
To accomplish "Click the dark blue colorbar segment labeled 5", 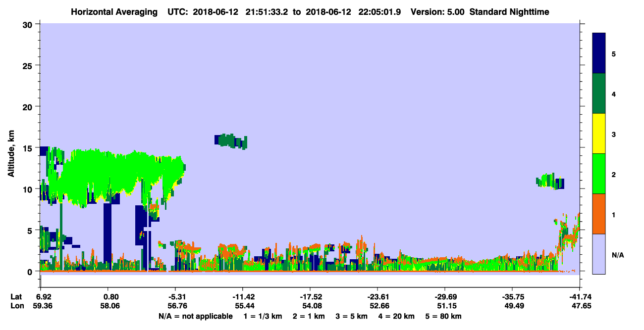I will click(599, 53).
